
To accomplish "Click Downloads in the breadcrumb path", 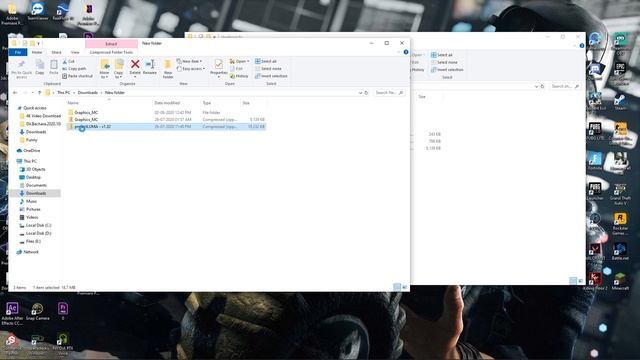I will [x=88, y=93].
